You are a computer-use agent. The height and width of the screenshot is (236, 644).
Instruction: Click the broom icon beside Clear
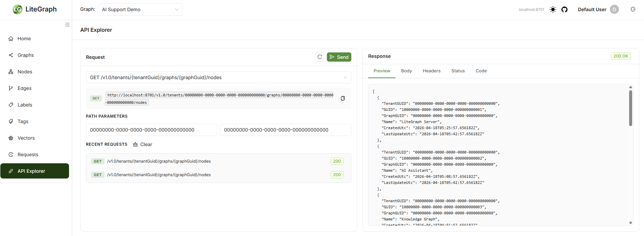tap(135, 144)
